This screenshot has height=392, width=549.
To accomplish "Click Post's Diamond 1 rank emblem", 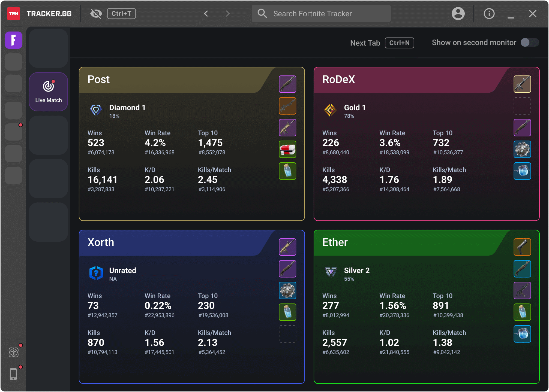I will point(96,110).
